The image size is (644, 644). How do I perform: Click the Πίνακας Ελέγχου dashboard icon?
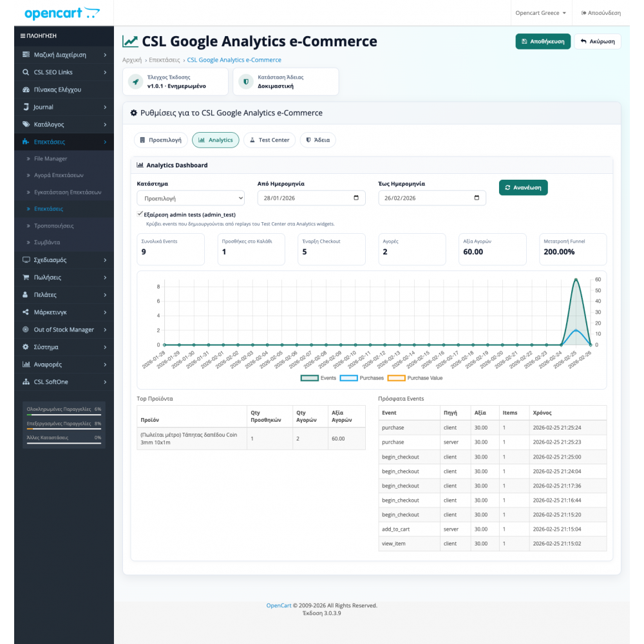(x=26, y=90)
